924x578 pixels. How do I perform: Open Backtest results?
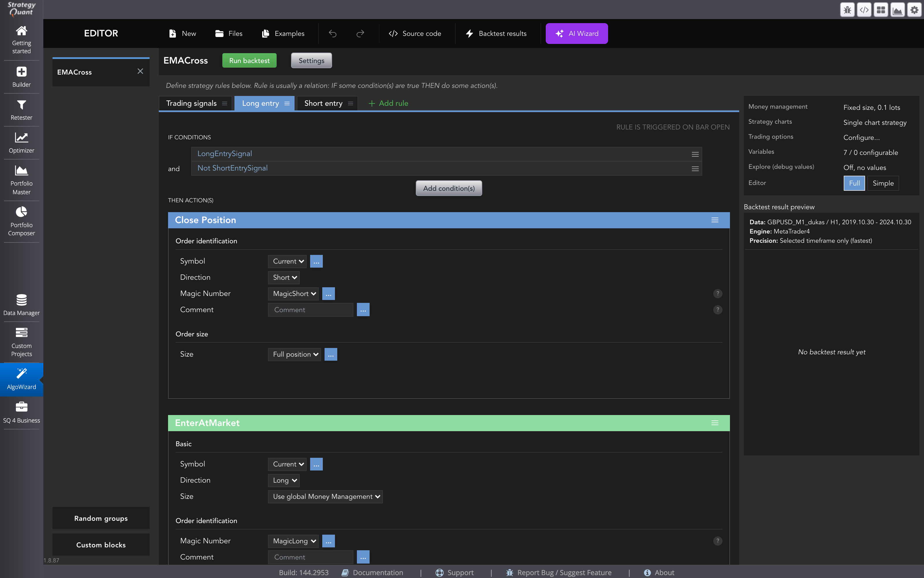click(496, 34)
